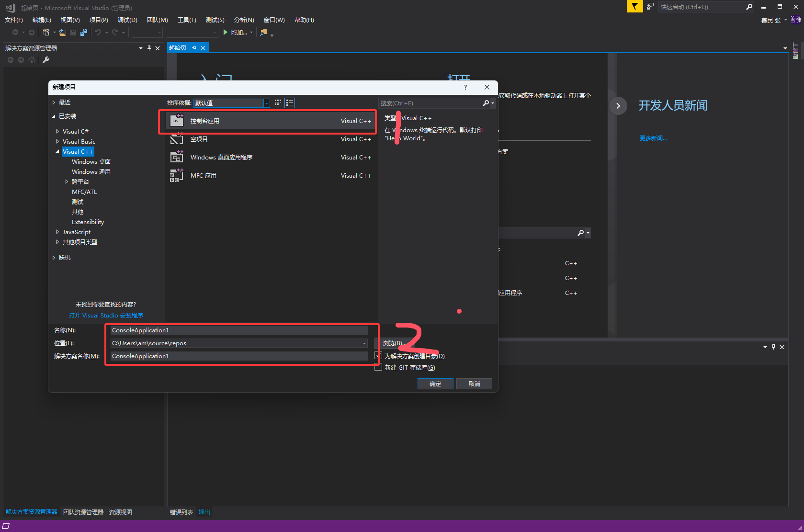Viewport: 804px width, 532px height.
Task: Open the send feedback icon
Action: (x=650, y=7)
